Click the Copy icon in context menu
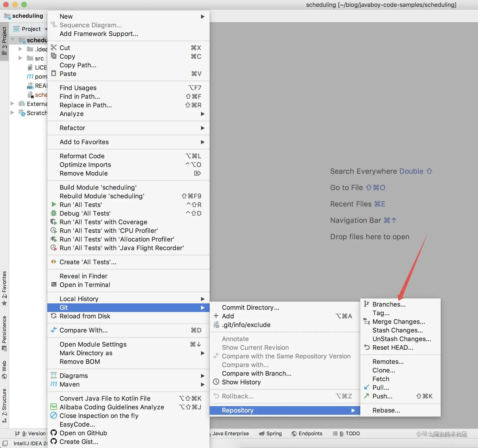 [54, 56]
